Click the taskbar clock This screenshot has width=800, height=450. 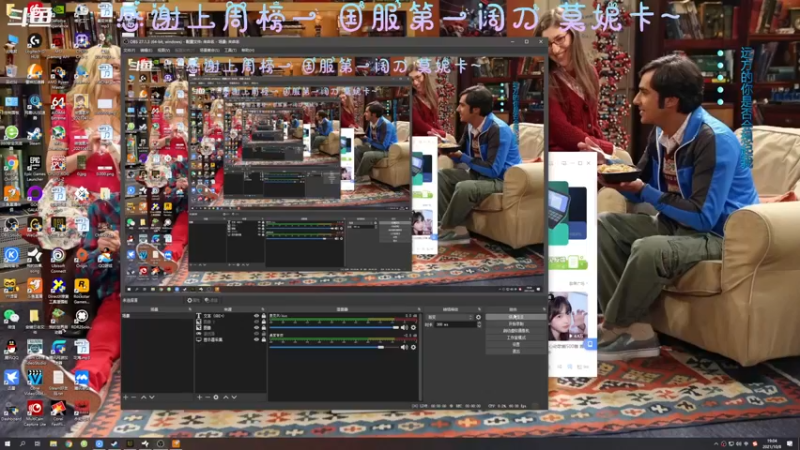point(773,443)
